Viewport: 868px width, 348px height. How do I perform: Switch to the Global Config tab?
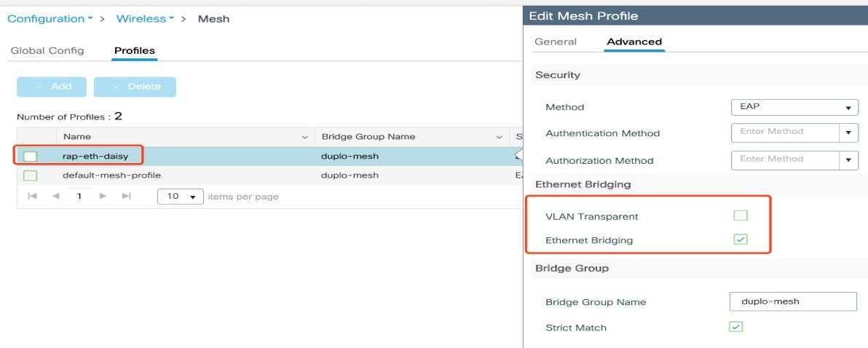click(x=47, y=51)
